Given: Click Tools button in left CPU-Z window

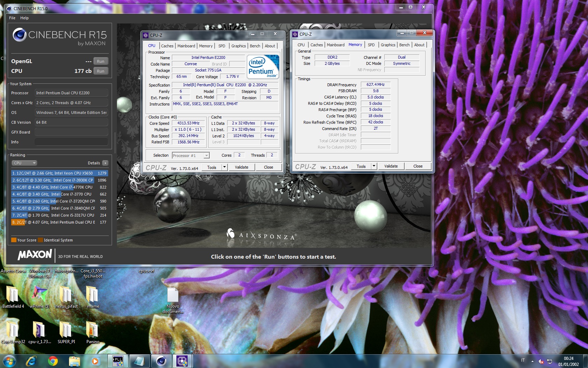Looking at the screenshot, I should coord(212,167).
